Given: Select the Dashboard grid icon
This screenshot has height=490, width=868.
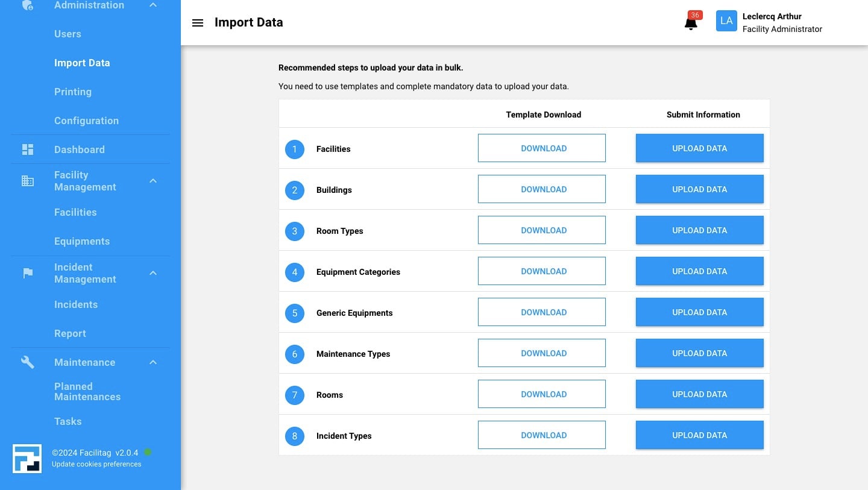Looking at the screenshot, I should (27, 149).
